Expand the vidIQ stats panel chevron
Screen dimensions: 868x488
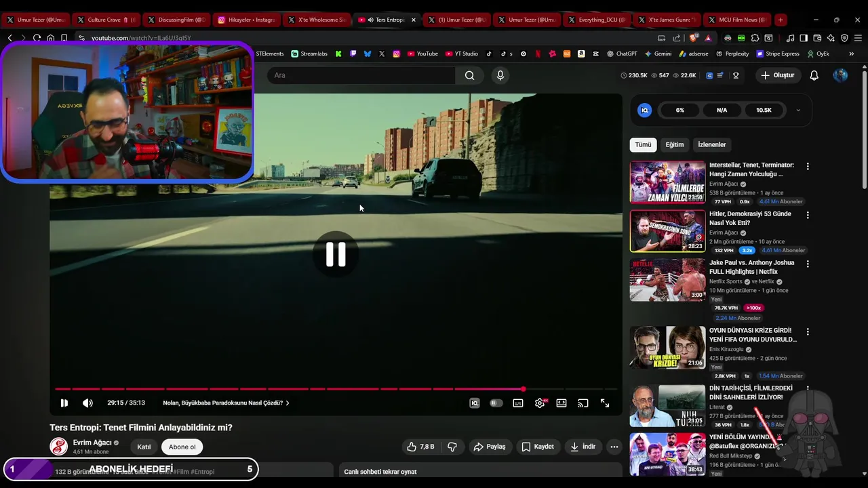point(797,110)
